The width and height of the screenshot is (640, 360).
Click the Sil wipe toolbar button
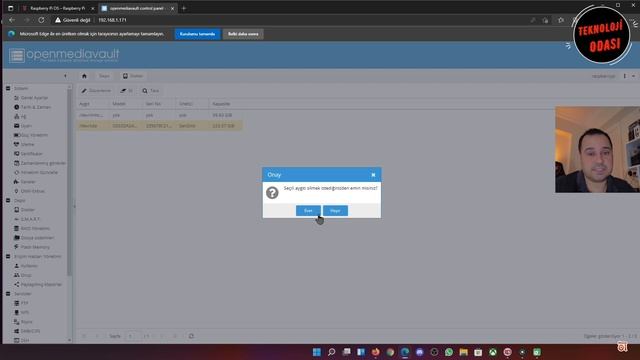(x=127, y=91)
